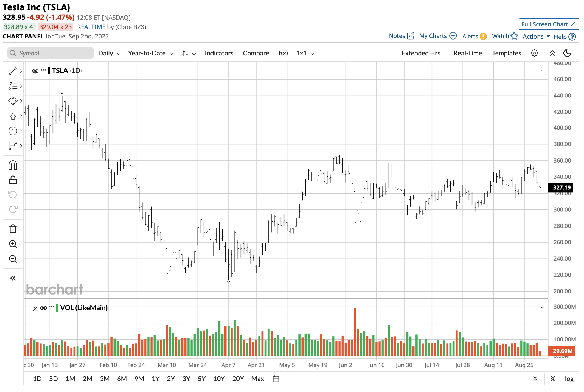This screenshot has width=584, height=392.
Task: Click the 29.69M volume label
Action: (x=561, y=351)
